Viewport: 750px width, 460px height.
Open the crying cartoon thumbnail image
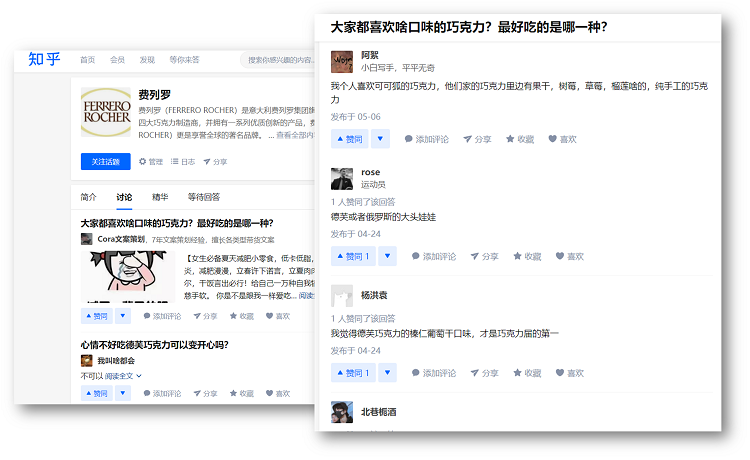tap(128, 277)
